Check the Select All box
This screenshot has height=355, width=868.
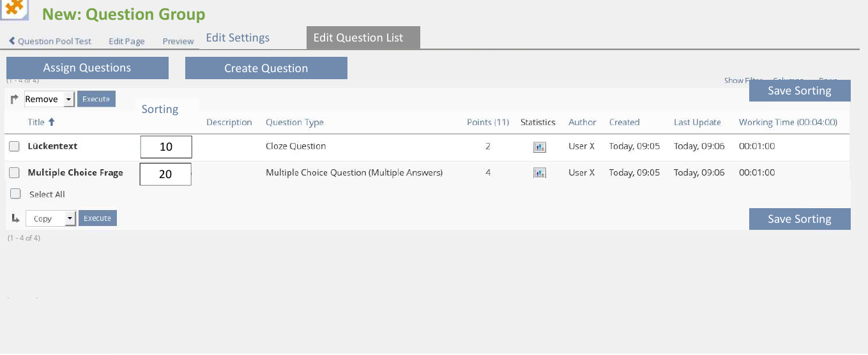[x=15, y=194]
